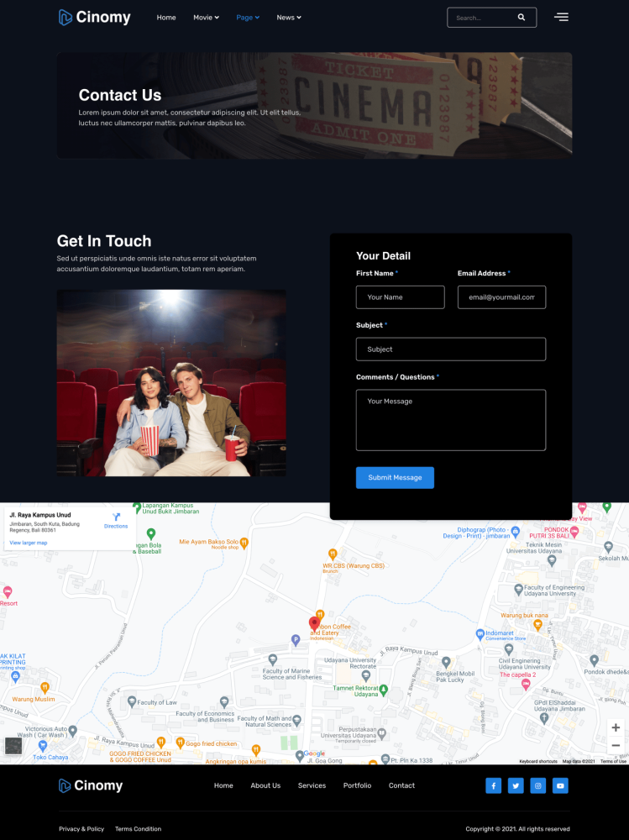Open Portfolio in footer menu

point(357,785)
